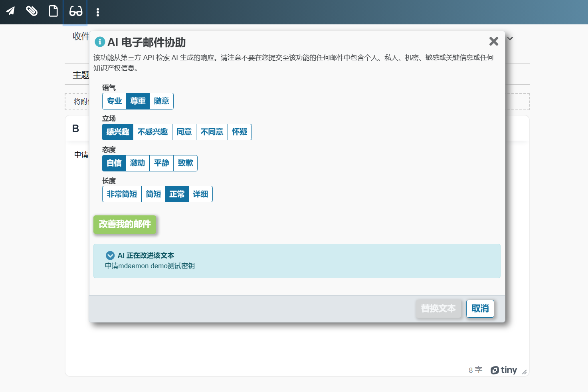588x392 pixels.
Task: Set attitude to 致歉
Action: click(x=186, y=163)
